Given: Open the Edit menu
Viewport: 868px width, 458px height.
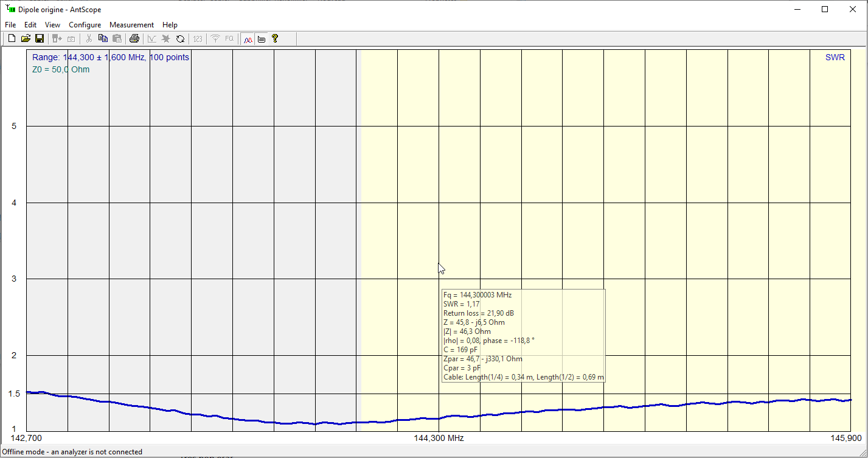Looking at the screenshot, I should pyautogui.click(x=30, y=25).
